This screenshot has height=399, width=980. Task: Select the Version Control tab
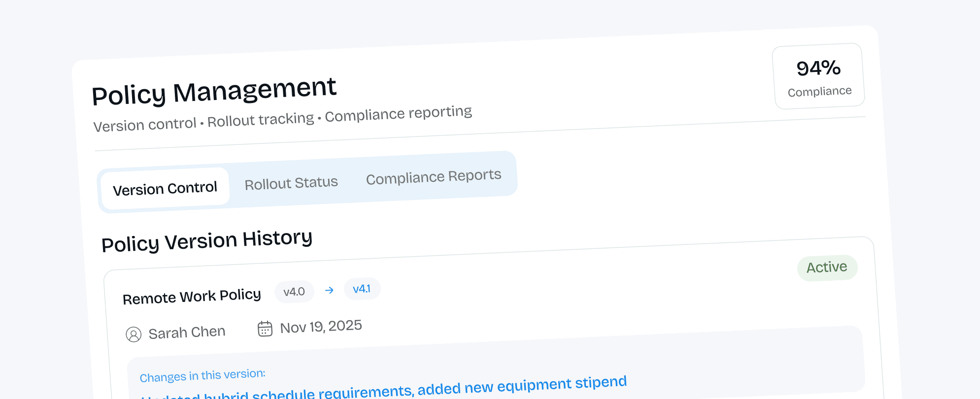165,188
